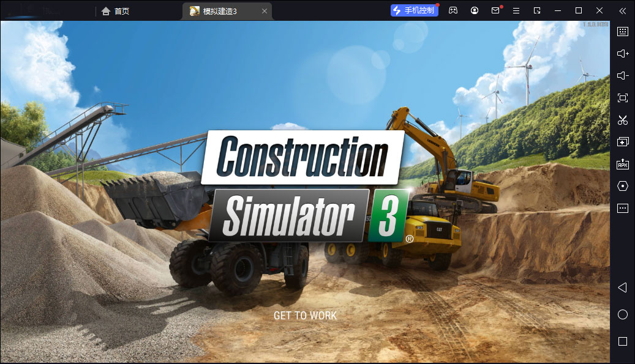This screenshot has width=635, height=364.
Task: Click the home icon next to 首页
Action: (106, 11)
